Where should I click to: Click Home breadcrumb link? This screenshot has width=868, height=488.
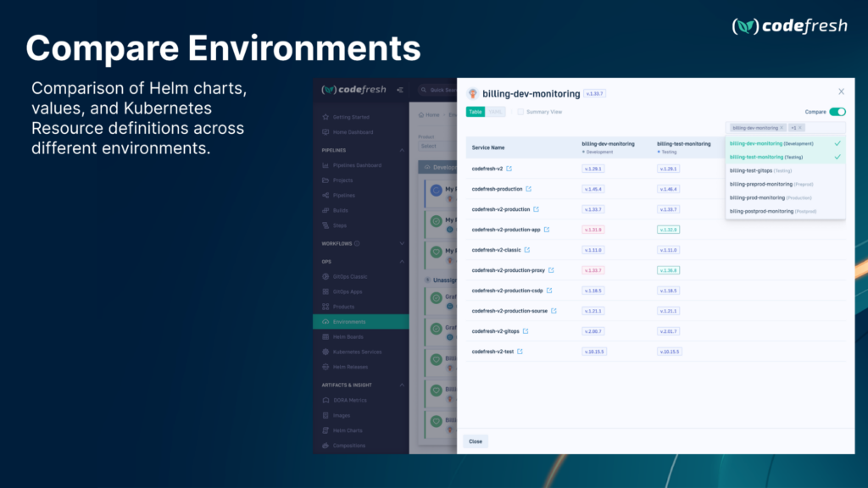point(429,115)
